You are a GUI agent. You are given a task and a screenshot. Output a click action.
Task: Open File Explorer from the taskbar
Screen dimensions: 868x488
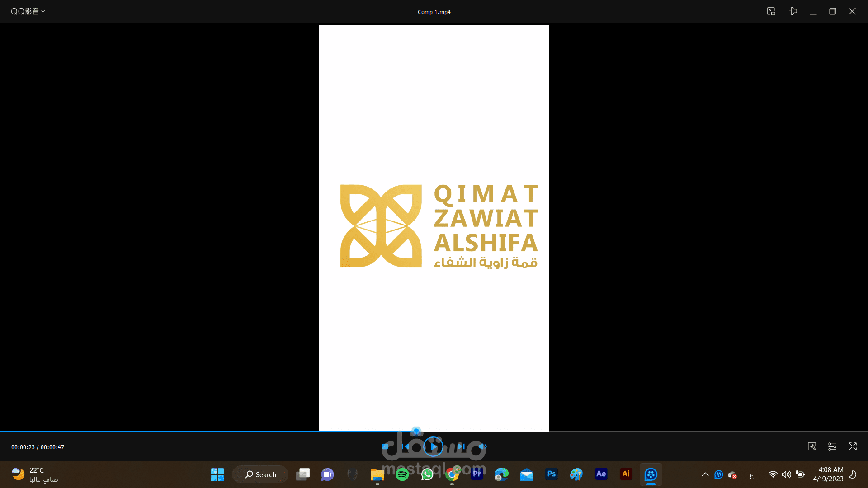coord(377,474)
